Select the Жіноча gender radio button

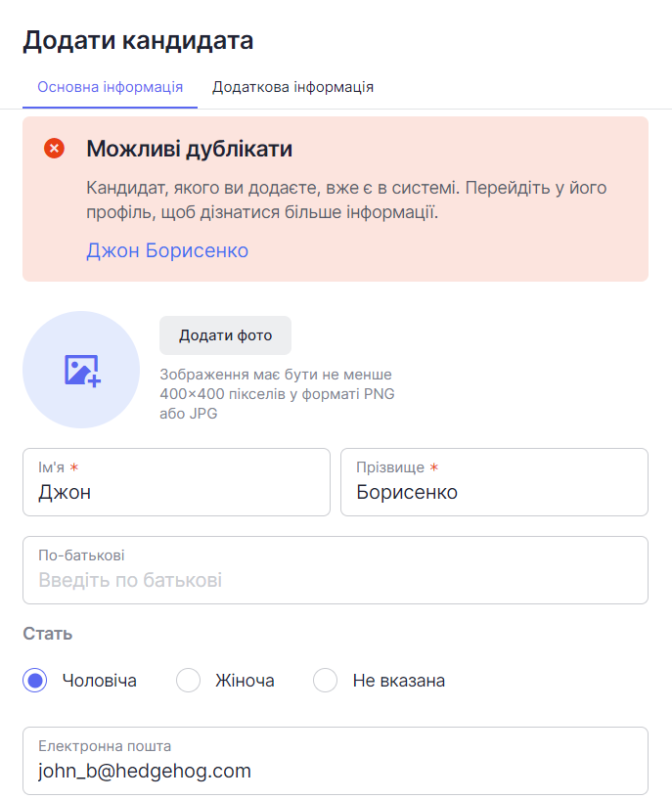(188, 681)
